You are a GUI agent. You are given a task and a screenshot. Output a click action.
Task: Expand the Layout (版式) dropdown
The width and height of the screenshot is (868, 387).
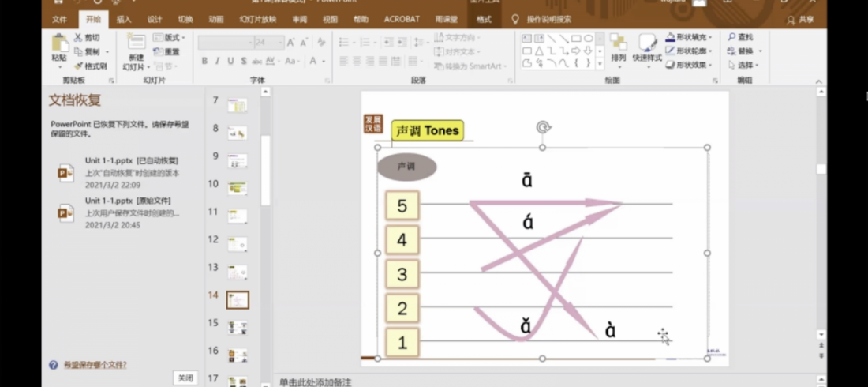click(169, 38)
